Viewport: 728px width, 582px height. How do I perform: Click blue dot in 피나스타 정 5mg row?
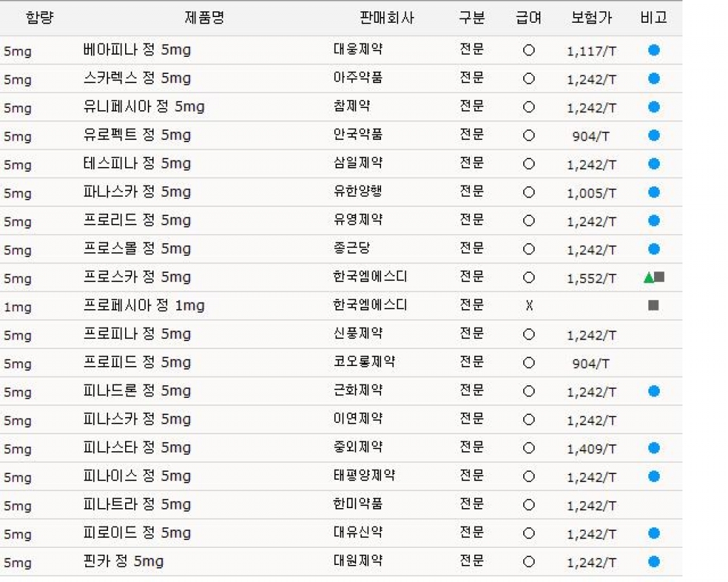(654, 448)
